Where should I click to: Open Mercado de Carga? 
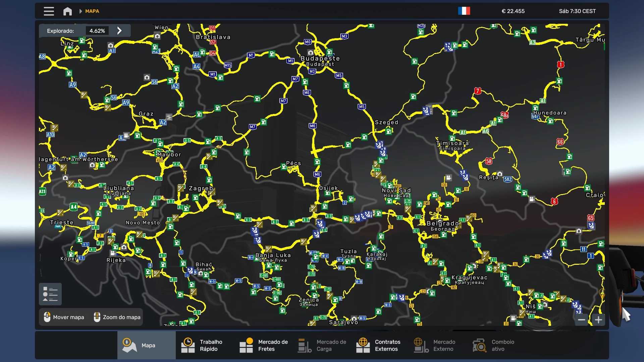point(322,345)
